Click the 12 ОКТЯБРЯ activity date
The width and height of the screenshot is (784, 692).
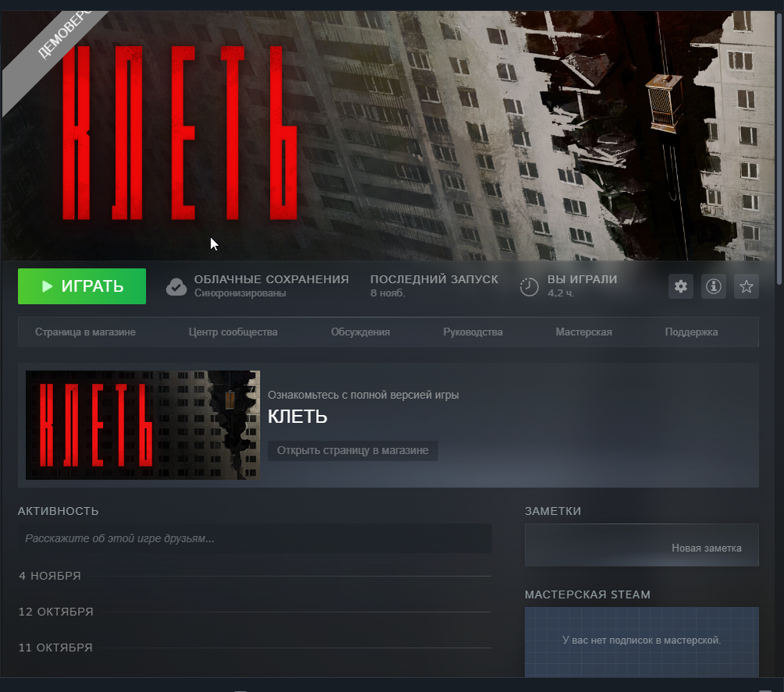[56, 612]
